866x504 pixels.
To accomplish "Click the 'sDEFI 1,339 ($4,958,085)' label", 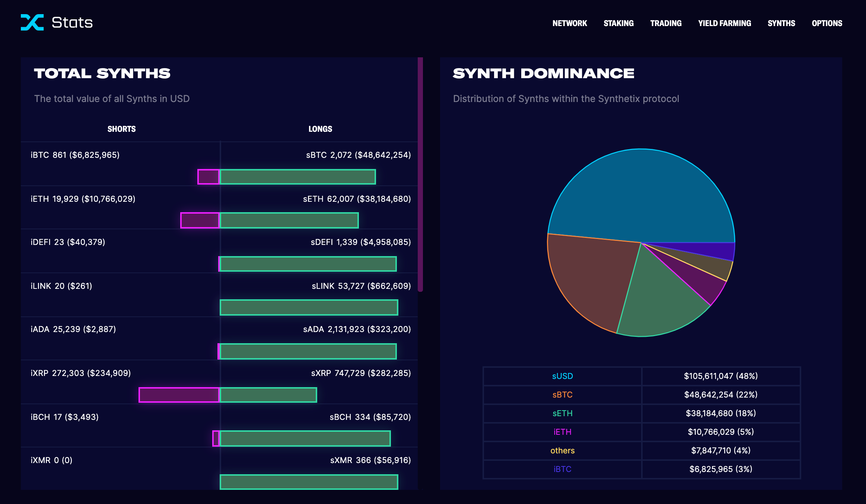I will point(361,242).
